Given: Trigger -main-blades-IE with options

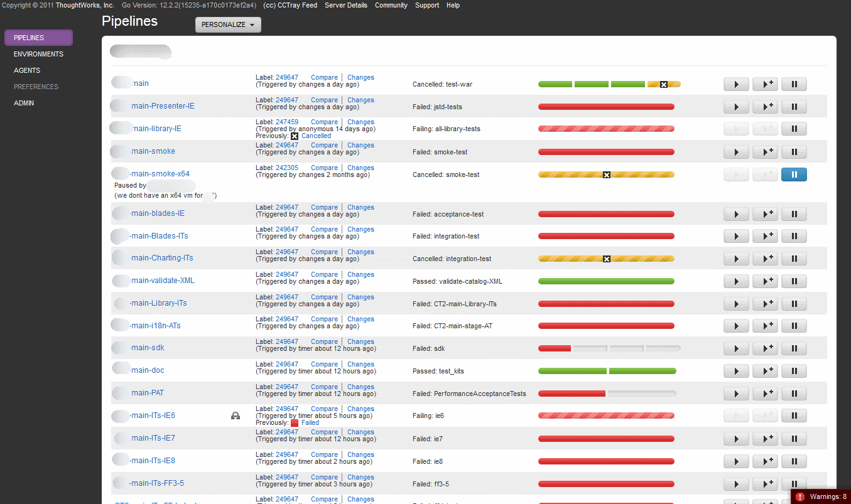Looking at the screenshot, I should [764, 213].
